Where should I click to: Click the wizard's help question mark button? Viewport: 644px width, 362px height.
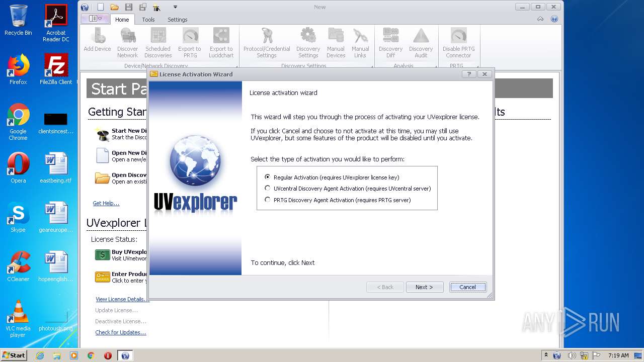[x=468, y=74]
